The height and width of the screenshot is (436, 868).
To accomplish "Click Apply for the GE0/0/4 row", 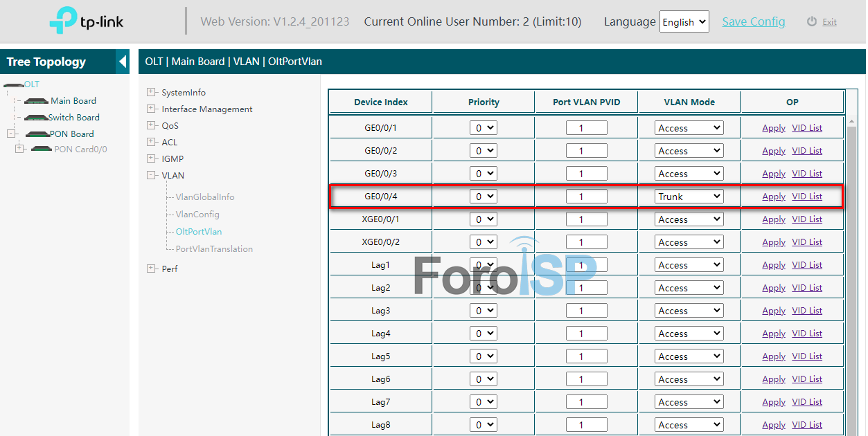I will click(x=774, y=197).
